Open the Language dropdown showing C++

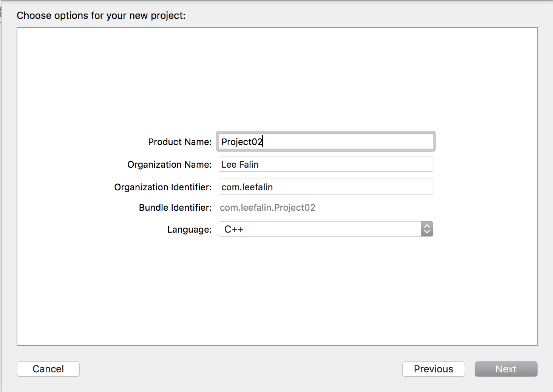pos(326,229)
